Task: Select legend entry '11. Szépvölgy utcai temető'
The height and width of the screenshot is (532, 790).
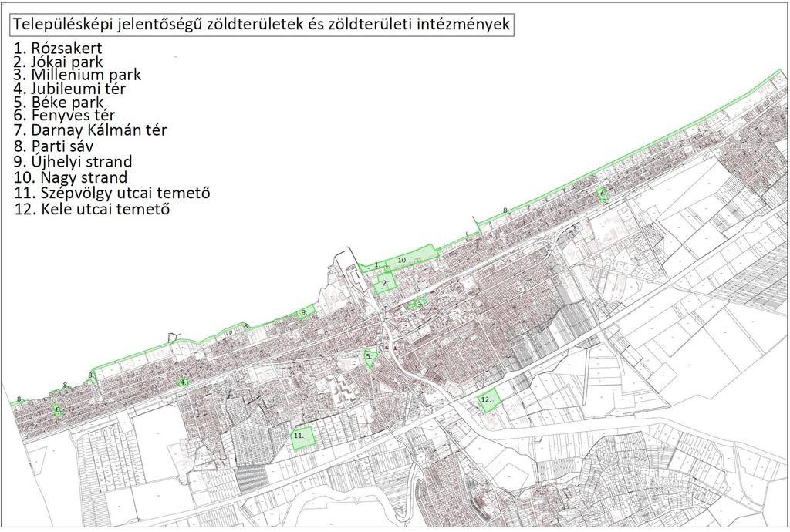Action: click(112, 194)
